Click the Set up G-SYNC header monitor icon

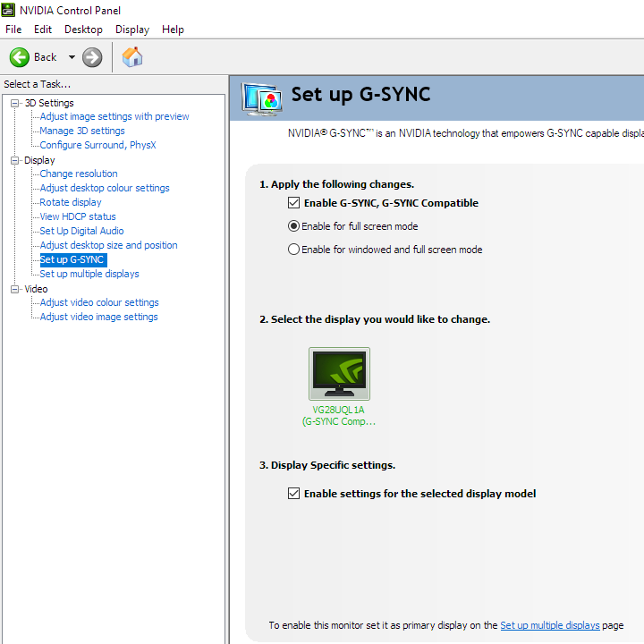coord(262,98)
